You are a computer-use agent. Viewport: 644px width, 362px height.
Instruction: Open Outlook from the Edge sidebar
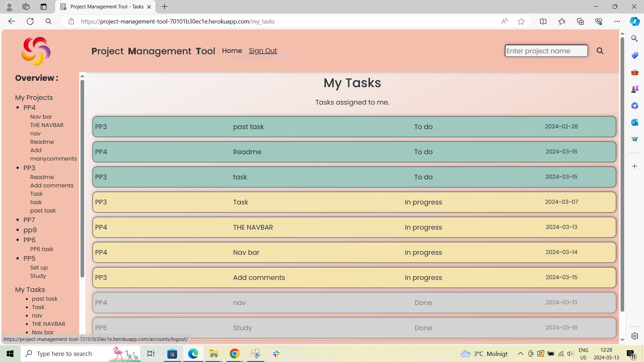click(x=634, y=122)
